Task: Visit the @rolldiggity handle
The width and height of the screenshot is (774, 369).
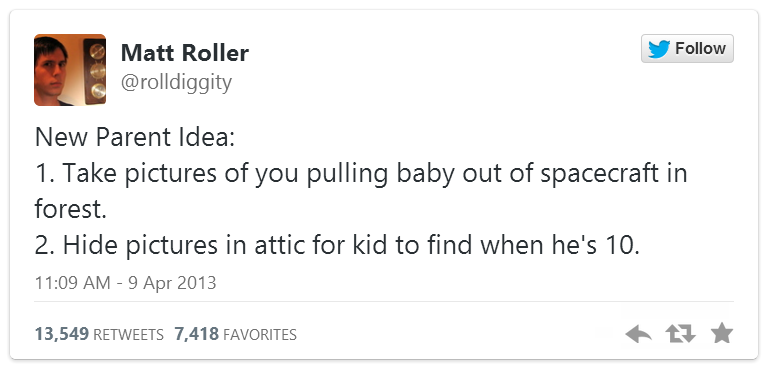Action: pos(176,82)
